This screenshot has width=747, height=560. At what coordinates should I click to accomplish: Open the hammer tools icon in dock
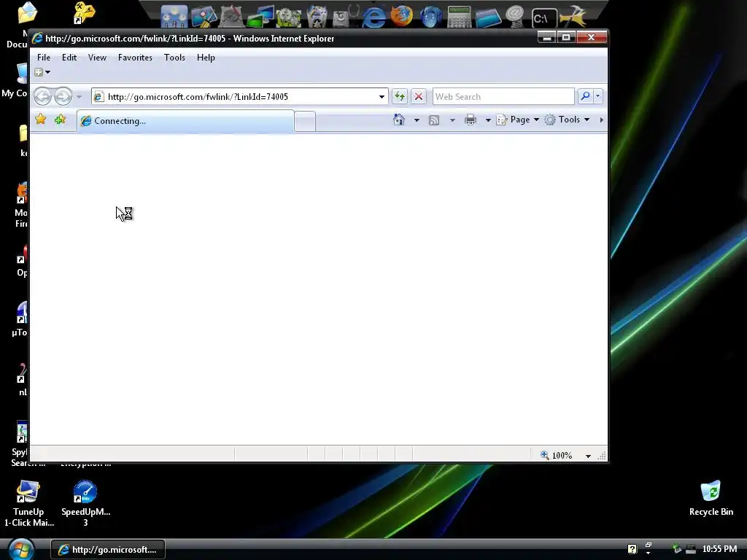tap(573, 17)
